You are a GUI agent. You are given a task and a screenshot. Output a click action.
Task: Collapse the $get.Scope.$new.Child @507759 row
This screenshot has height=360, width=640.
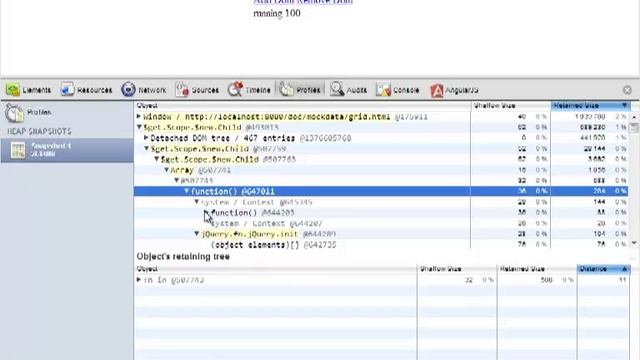click(x=146, y=149)
